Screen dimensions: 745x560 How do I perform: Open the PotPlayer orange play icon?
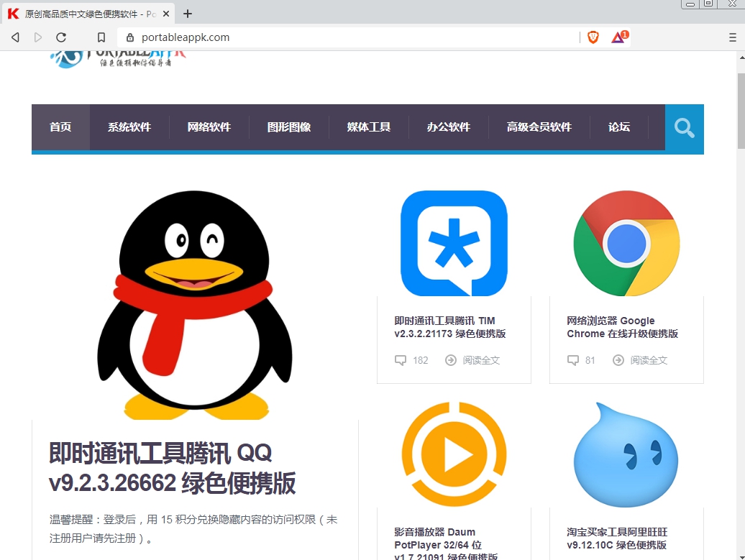[x=454, y=454]
